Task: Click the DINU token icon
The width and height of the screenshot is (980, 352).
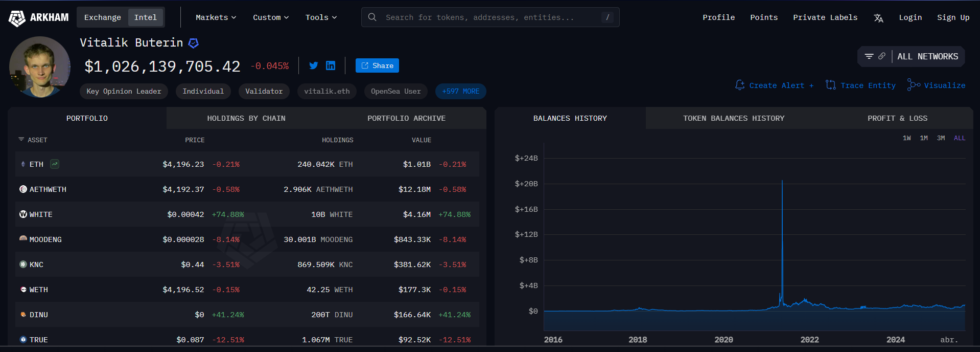Action: [x=23, y=315]
